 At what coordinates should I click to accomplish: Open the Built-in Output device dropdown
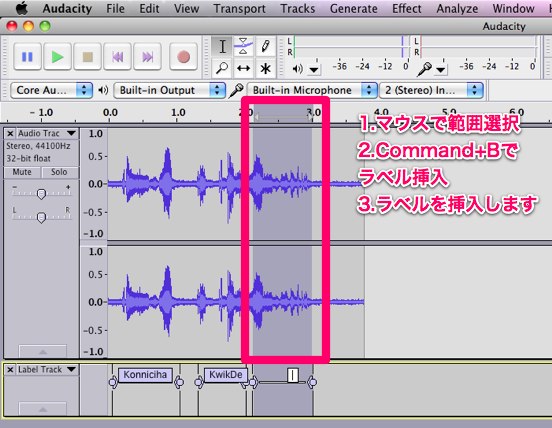pyautogui.click(x=169, y=90)
